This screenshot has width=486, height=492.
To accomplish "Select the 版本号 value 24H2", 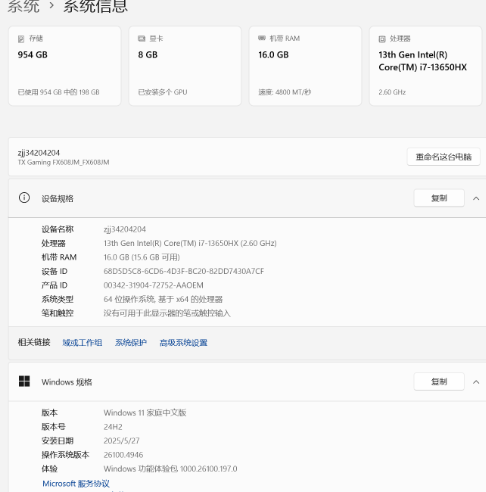I will pyautogui.click(x=113, y=427).
